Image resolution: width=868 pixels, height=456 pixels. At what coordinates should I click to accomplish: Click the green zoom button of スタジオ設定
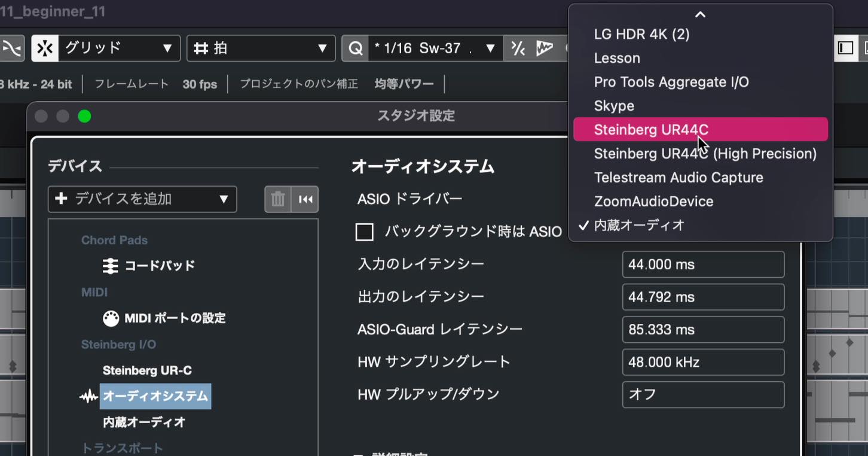pyautogui.click(x=84, y=116)
